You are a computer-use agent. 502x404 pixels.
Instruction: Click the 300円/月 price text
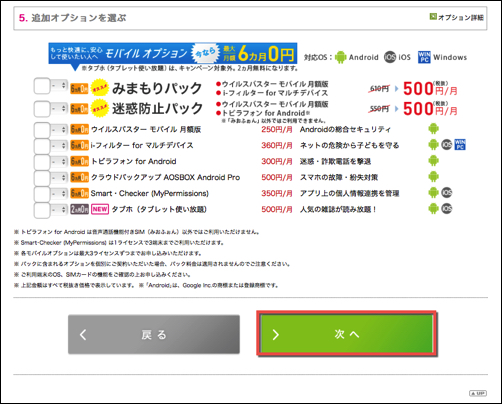tap(277, 161)
